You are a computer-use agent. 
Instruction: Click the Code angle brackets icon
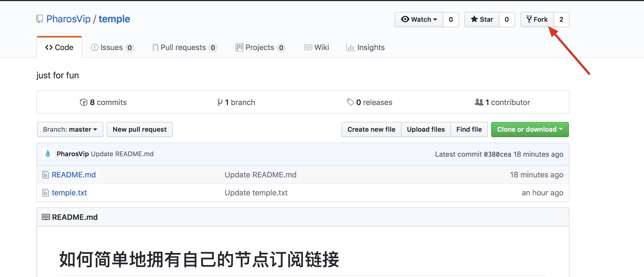(x=49, y=47)
